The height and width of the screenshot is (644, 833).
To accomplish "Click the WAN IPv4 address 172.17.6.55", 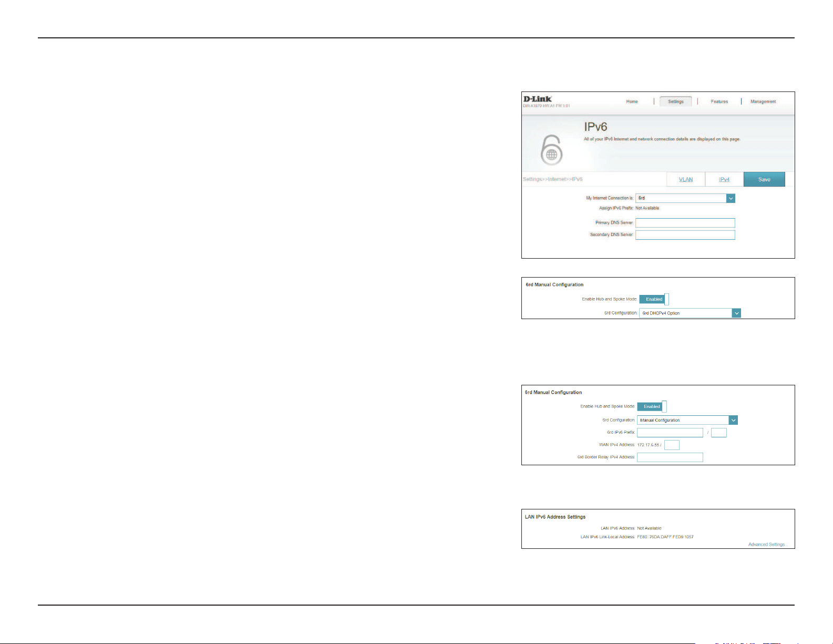I will [x=648, y=445].
